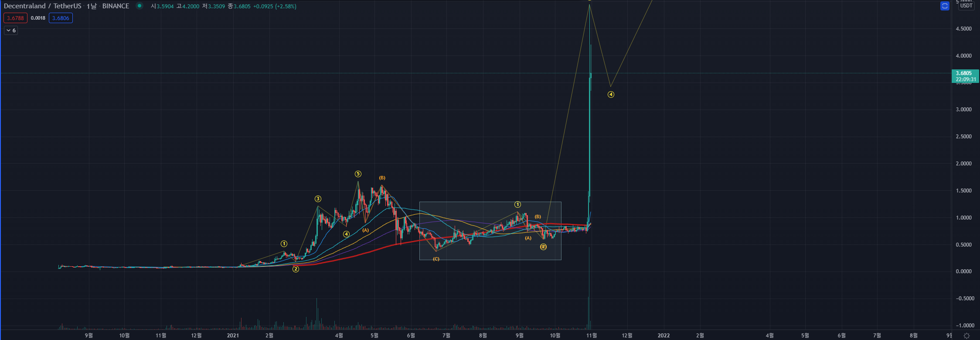Collapse the indicator legend showing 6
This screenshot has height=340, width=980.
11,31
